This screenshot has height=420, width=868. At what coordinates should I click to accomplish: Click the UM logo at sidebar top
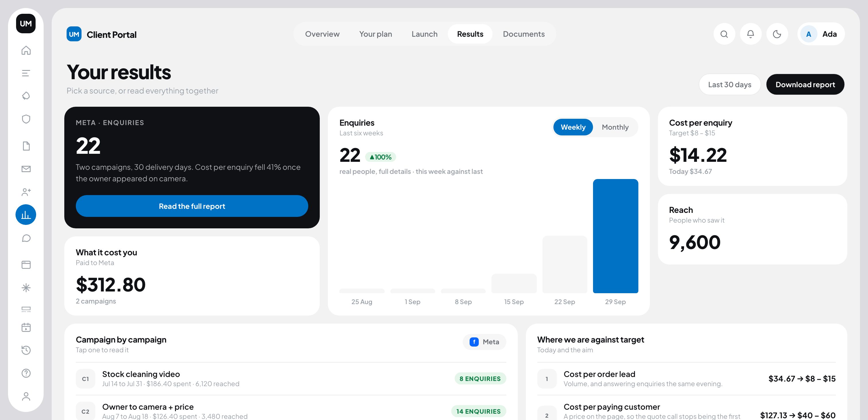click(26, 24)
